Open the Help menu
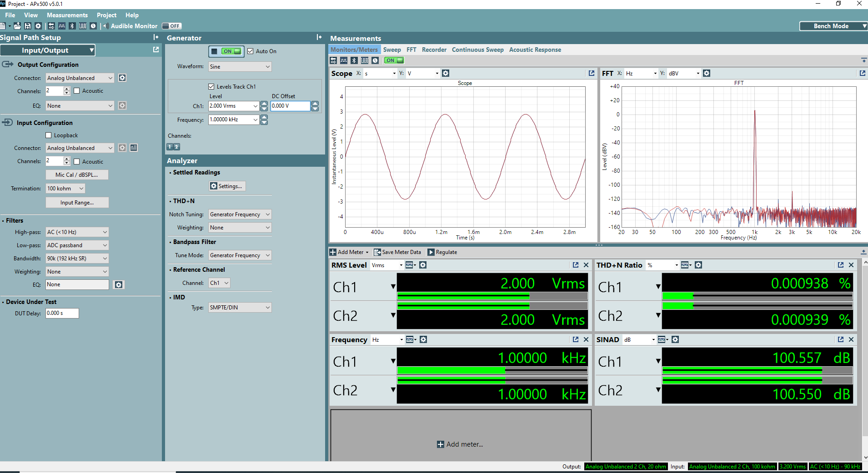Image resolution: width=868 pixels, height=473 pixels. 132,15
